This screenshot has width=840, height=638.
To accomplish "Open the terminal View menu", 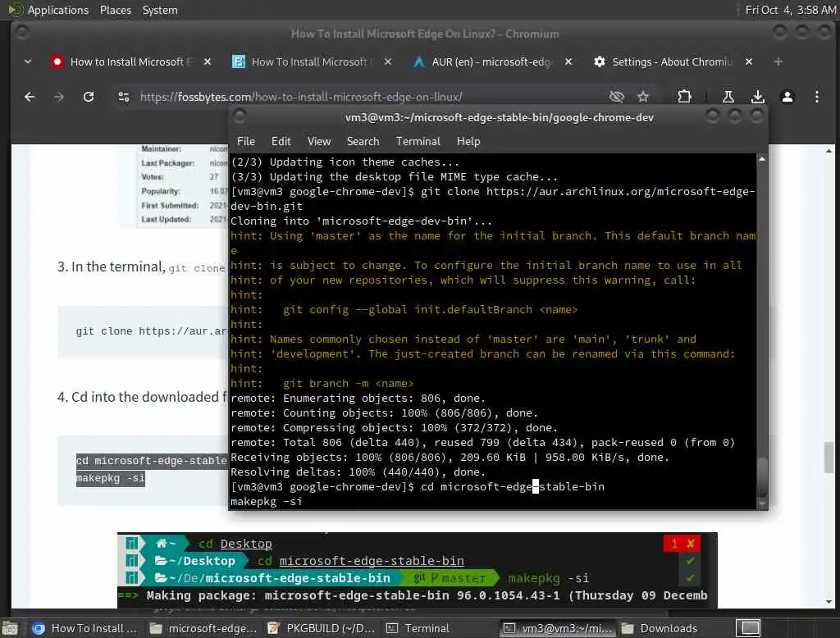I will coord(319,141).
